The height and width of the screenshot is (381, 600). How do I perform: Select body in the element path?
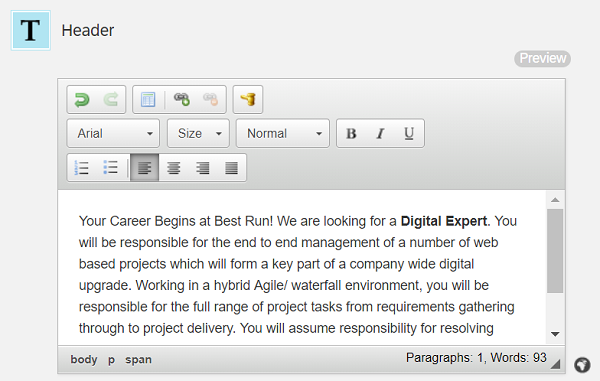tap(84, 360)
